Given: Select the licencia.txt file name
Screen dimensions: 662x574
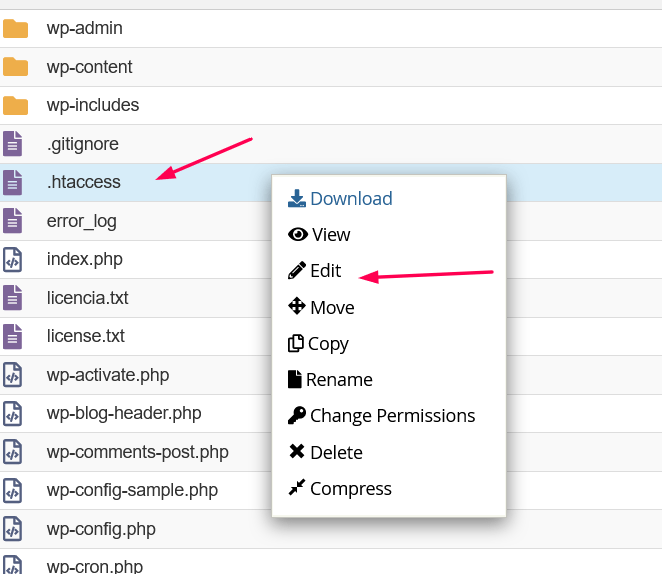Looking at the screenshot, I should [x=87, y=298].
